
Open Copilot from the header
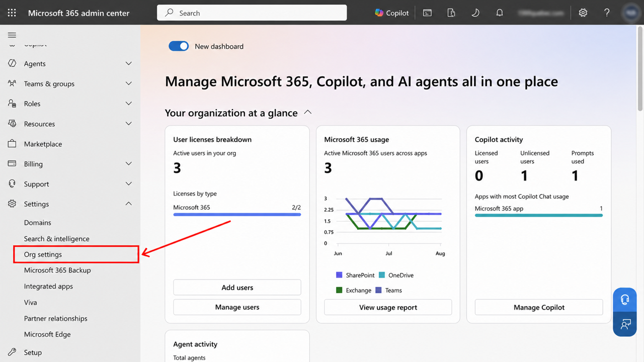pyautogui.click(x=392, y=13)
